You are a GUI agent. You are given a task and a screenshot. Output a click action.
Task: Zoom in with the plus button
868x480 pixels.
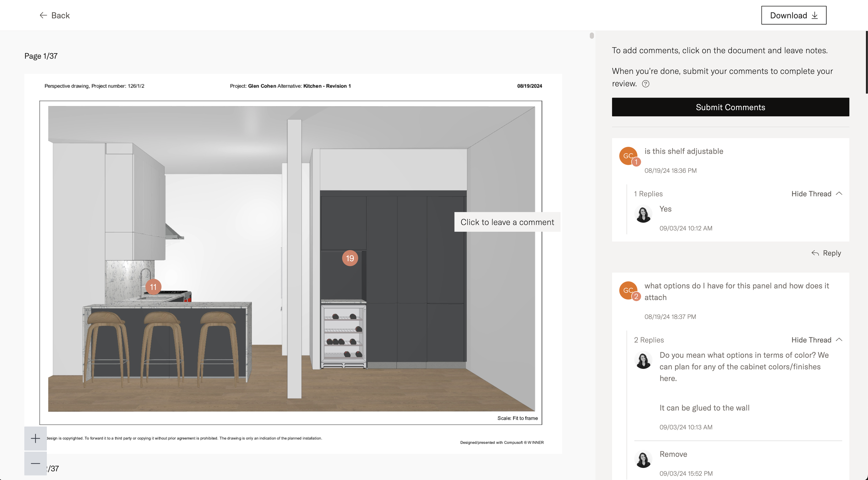click(35, 438)
